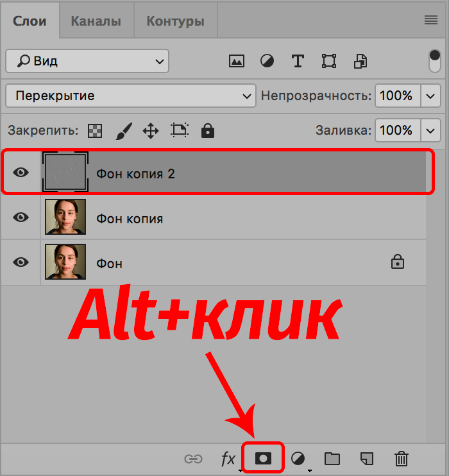
Task: Open the Перекрытие blend mode dropdown
Action: 130,96
